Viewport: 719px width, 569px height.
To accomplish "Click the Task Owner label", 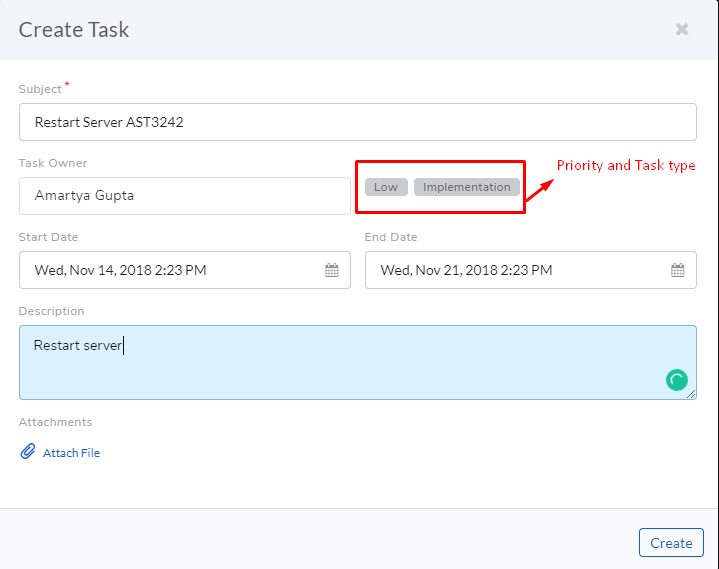I will [53, 163].
